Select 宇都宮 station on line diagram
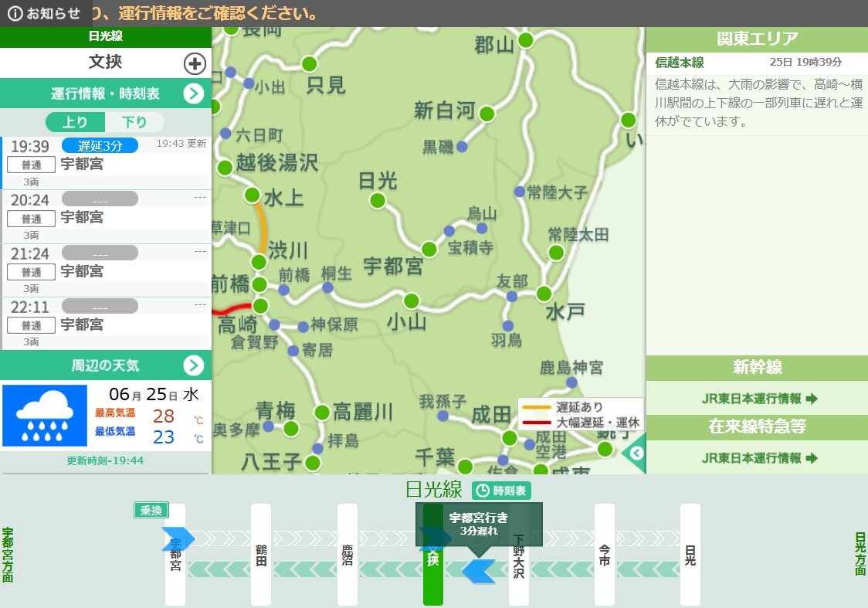 175,554
